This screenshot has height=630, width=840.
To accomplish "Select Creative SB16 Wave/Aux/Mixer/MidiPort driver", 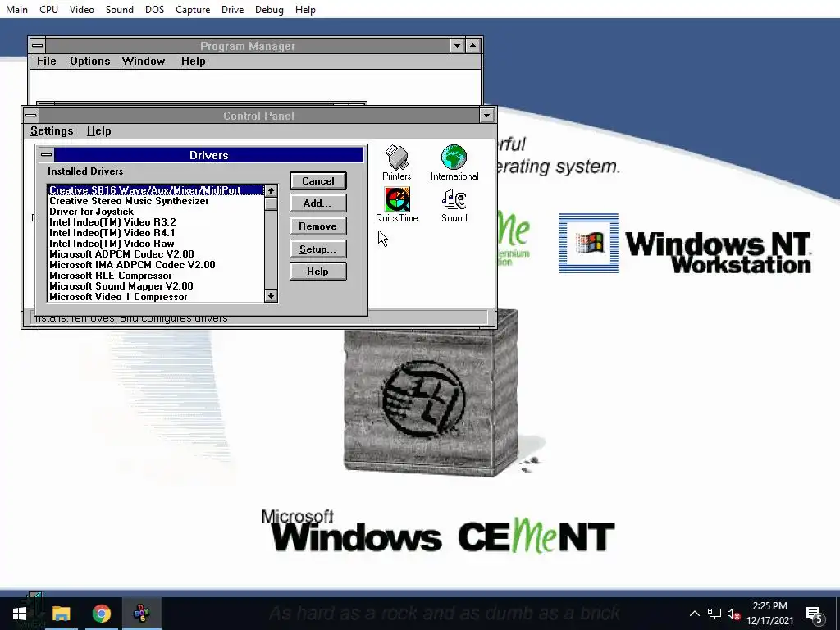I will pyautogui.click(x=156, y=190).
